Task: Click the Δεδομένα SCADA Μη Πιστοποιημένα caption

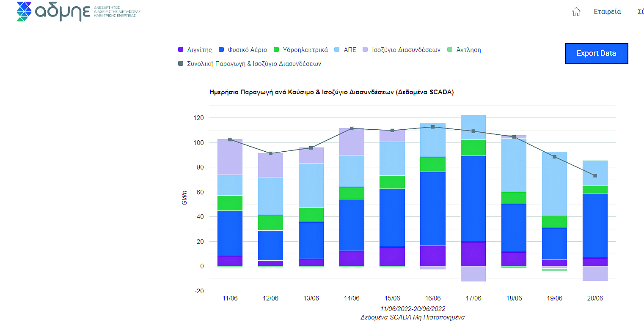Action: [x=413, y=317]
